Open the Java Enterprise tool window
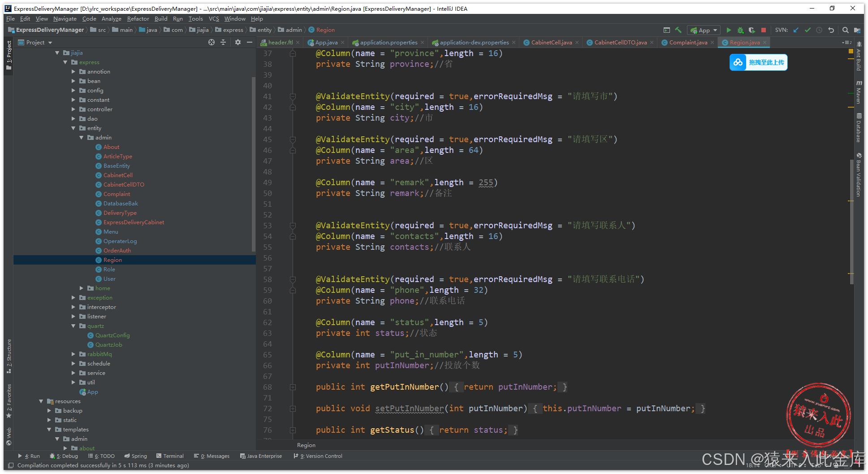Image resolution: width=868 pixels, height=474 pixels. [x=261, y=456]
